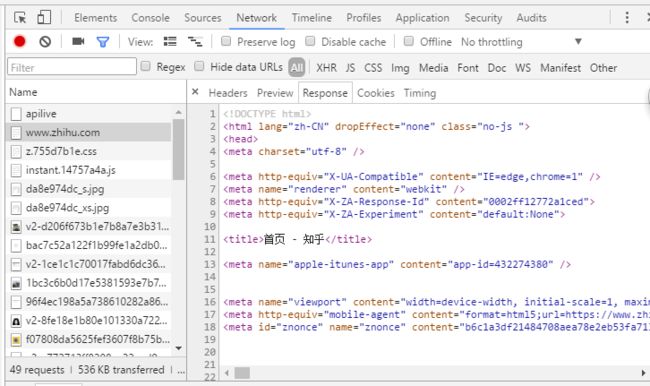Click the request list vertical scrollbar thumb
650x386 pixels.
pyautogui.click(x=179, y=149)
